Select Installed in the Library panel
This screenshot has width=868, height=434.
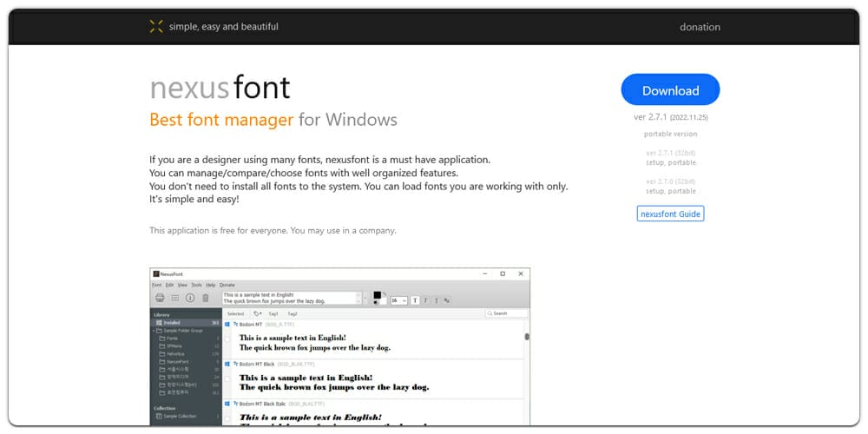point(186,323)
